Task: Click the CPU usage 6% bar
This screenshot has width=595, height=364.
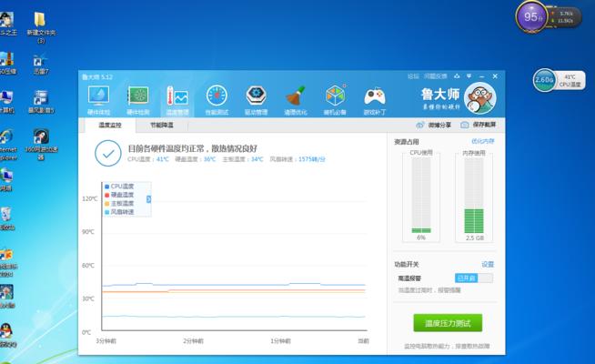Action: (x=421, y=196)
